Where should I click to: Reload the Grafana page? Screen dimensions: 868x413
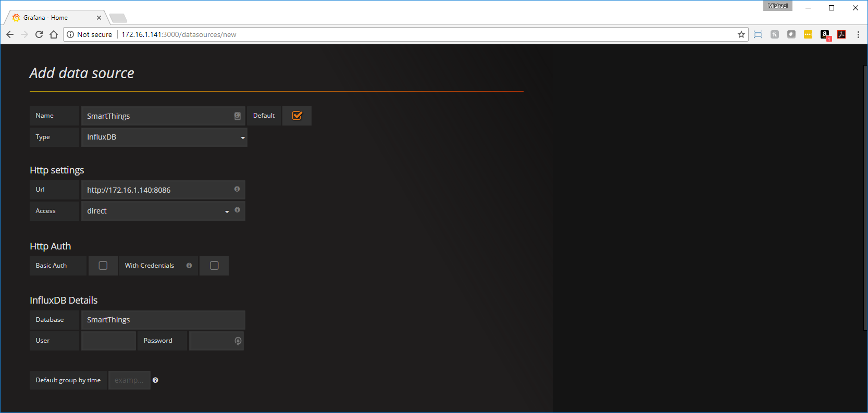pyautogui.click(x=39, y=34)
